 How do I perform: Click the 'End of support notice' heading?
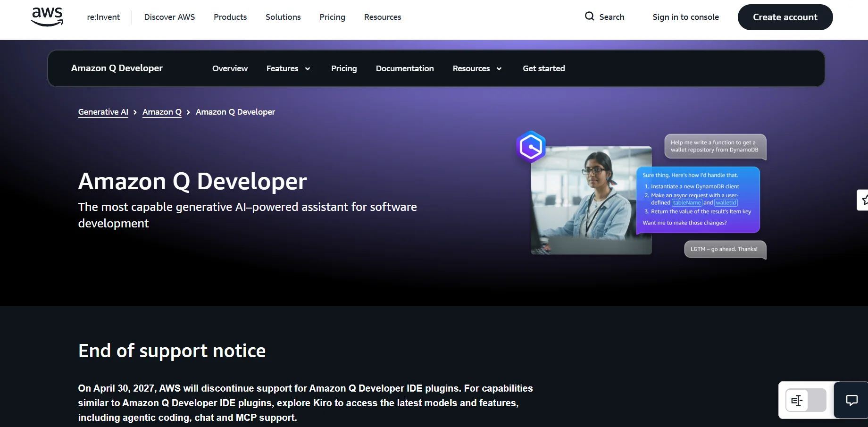(172, 351)
